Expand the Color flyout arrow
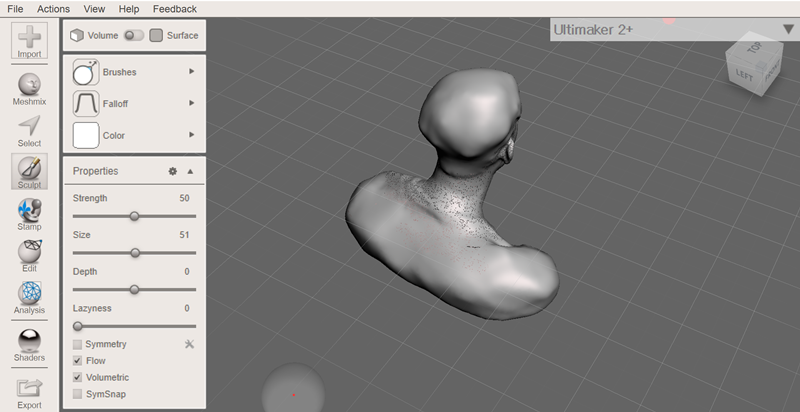The height and width of the screenshot is (412, 800). [x=192, y=135]
